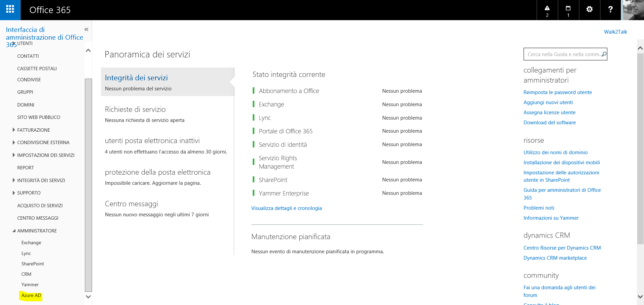The image size is (644, 305).
Task: Open CONDIVISE in the navigation
Action: pyautogui.click(x=29, y=80)
